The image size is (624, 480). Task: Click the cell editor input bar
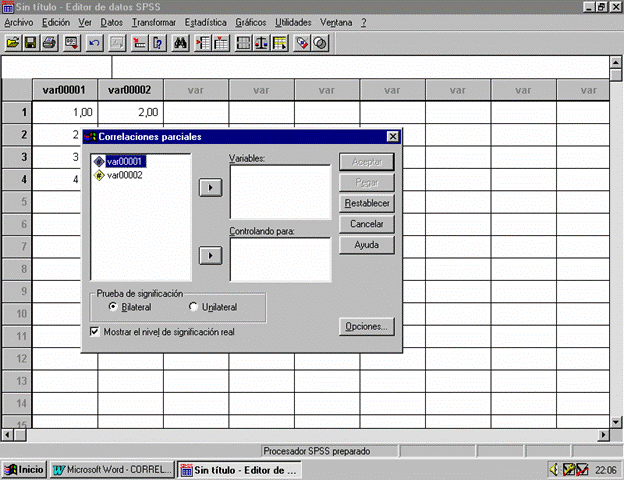[360, 67]
